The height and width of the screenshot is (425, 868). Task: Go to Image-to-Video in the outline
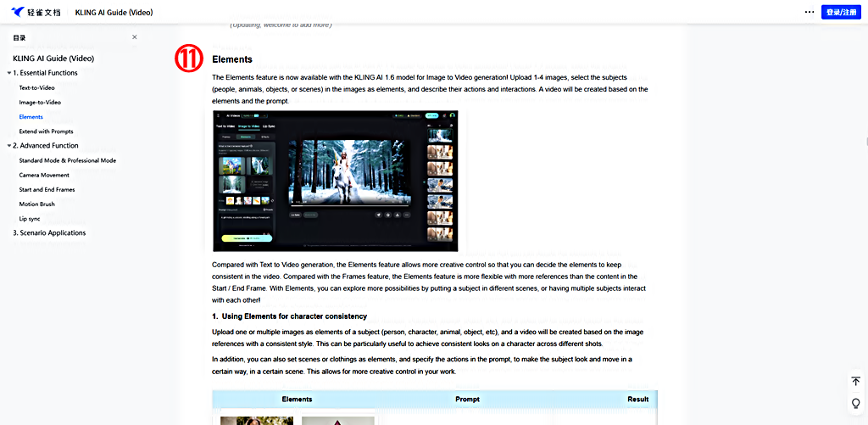[40, 103]
